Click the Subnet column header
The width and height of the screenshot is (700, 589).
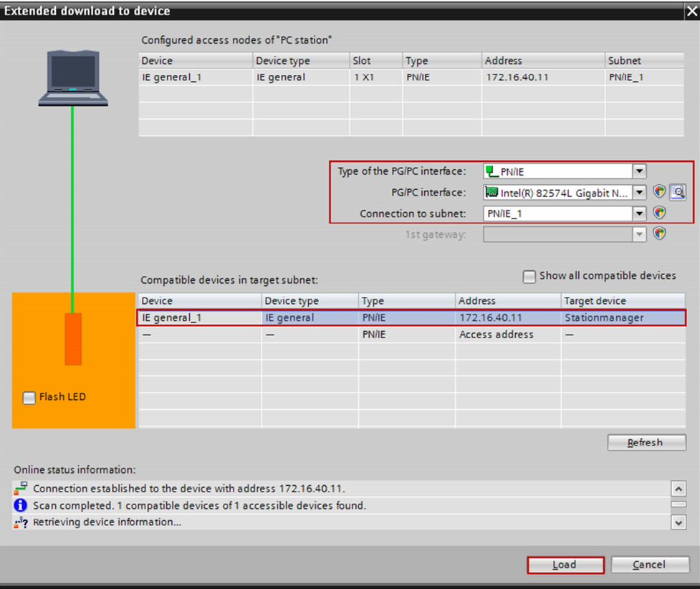click(x=645, y=60)
